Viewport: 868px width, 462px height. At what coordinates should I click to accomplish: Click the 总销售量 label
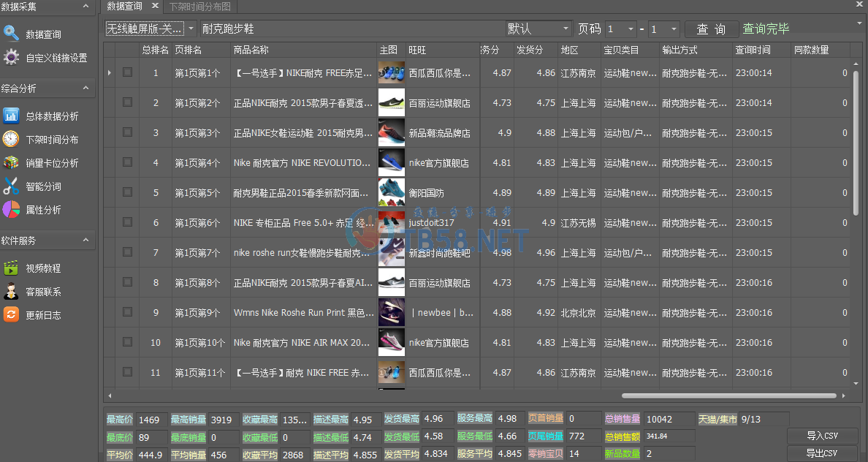tap(623, 419)
